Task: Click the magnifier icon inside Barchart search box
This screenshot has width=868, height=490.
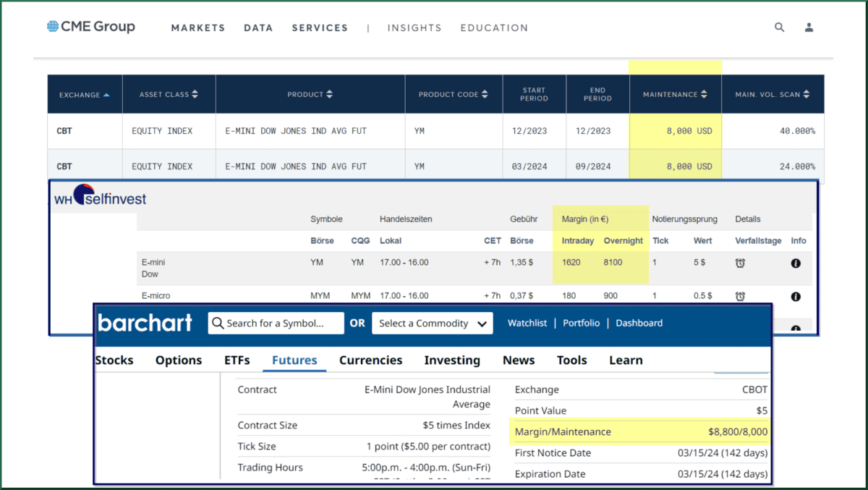Action: (x=218, y=323)
